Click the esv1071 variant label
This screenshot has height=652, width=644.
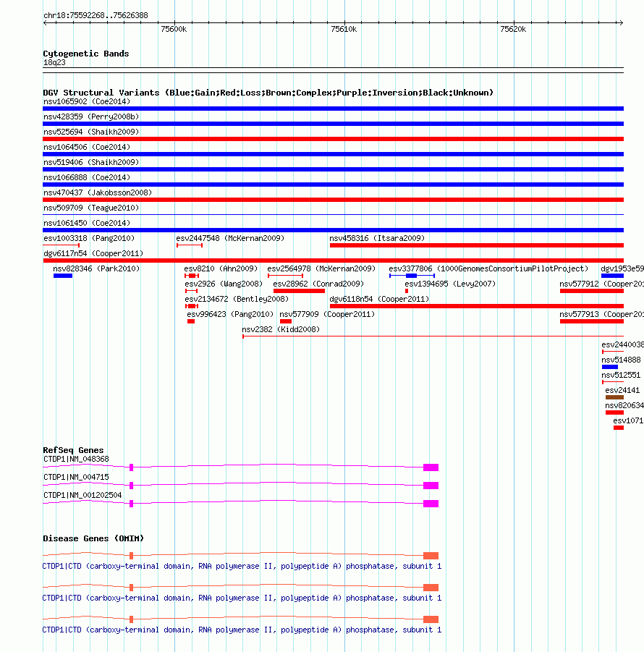tap(628, 421)
